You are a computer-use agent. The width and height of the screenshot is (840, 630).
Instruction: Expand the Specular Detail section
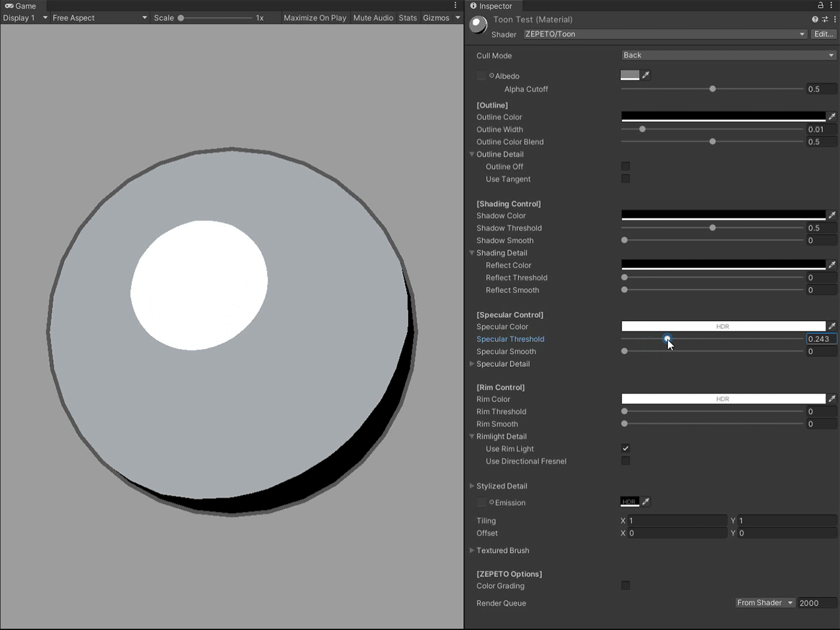[472, 364]
